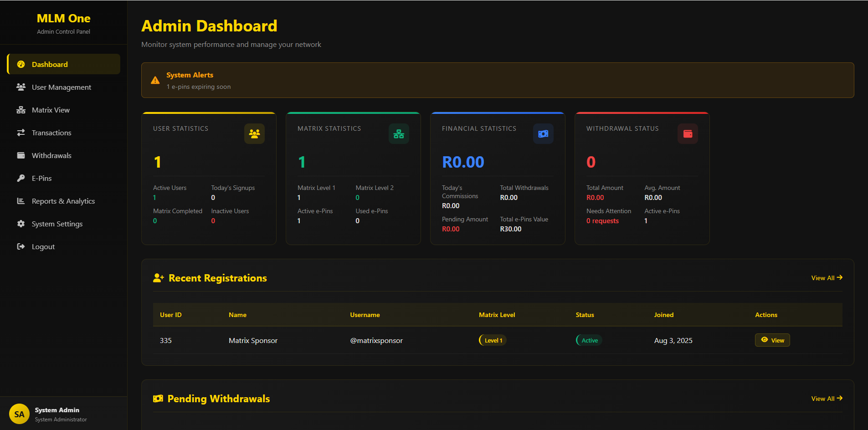Click the large R0.00 financial total
Viewport: 868px width, 430px height.
tap(463, 162)
